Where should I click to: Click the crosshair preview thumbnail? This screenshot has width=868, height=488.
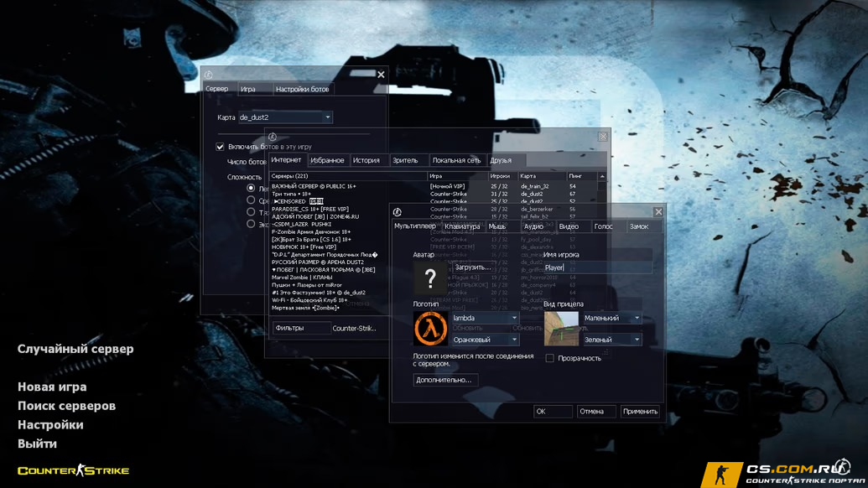click(561, 329)
